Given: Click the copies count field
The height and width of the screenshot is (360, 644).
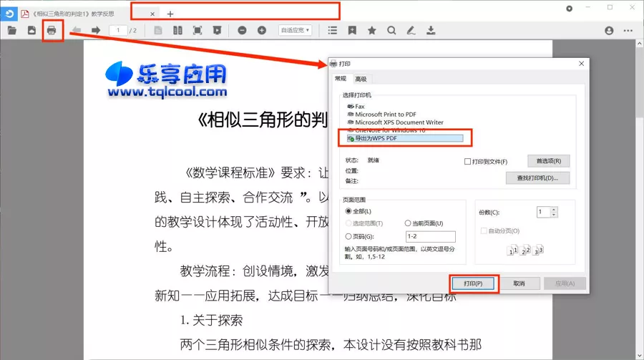Looking at the screenshot, I should point(544,212).
